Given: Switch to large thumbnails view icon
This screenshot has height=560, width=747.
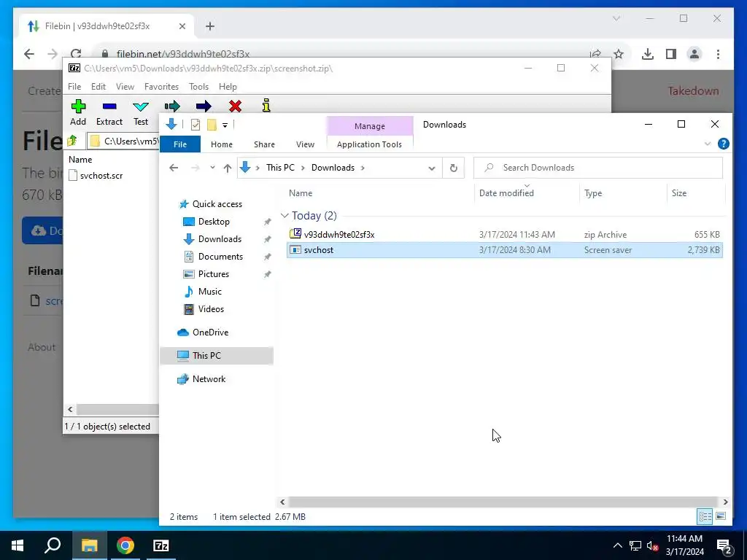Looking at the screenshot, I should coord(721,517).
